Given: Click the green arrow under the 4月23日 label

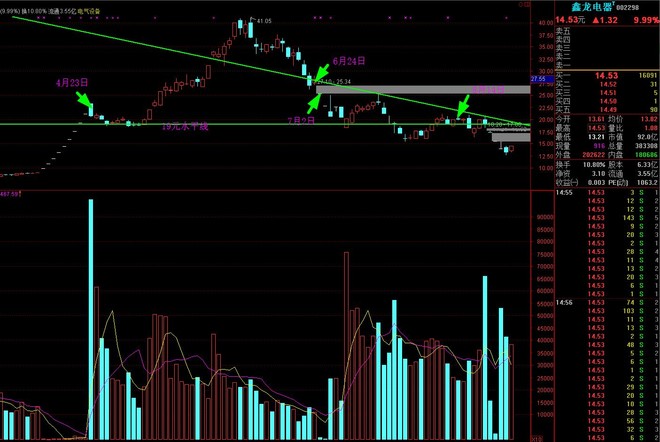Looking at the screenshot, I should pos(83,99).
